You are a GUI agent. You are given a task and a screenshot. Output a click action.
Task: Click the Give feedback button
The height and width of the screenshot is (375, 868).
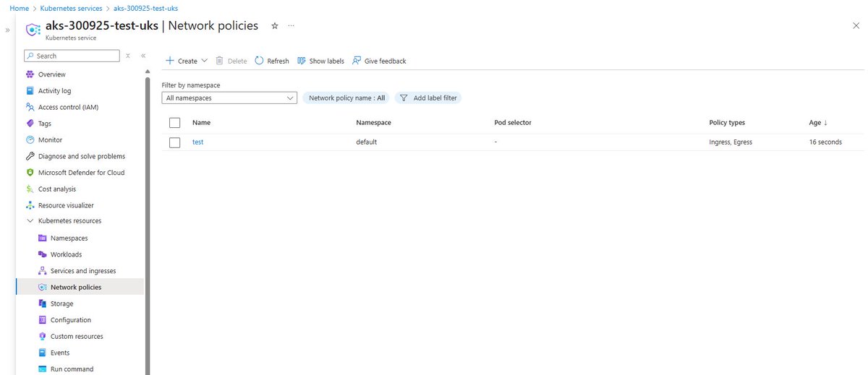click(x=379, y=61)
